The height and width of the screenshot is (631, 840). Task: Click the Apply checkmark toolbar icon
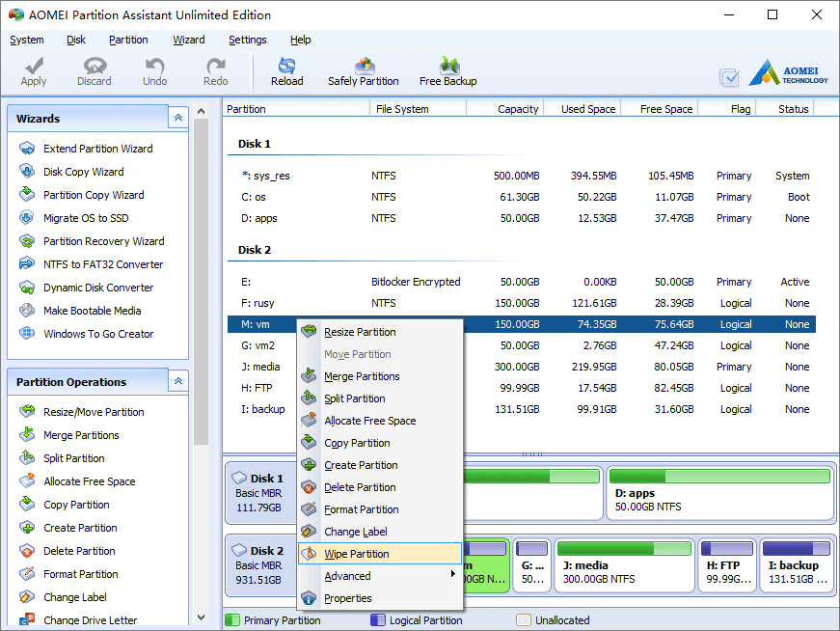[x=34, y=66]
